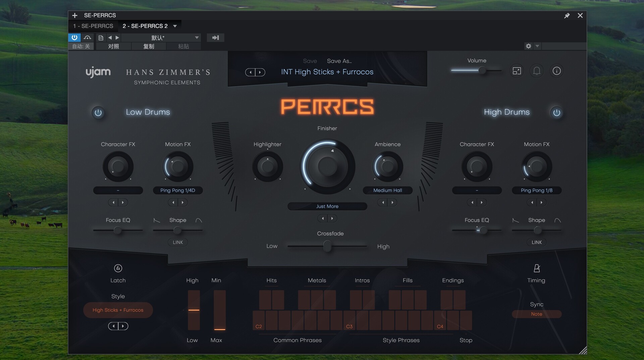Viewport: 644px width, 360px height.
Task: Click the arrow-to-bar sidechain icon
Action: point(215,38)
